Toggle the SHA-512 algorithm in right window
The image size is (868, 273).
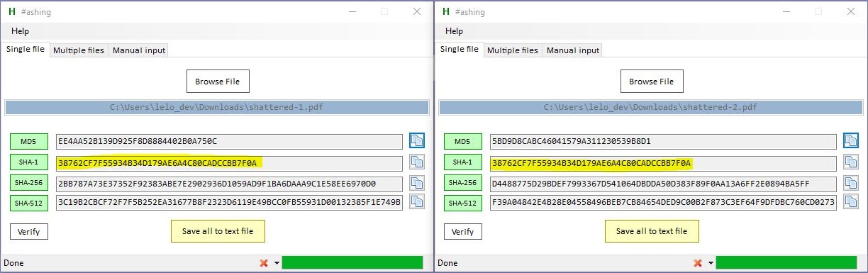(463, 204)
